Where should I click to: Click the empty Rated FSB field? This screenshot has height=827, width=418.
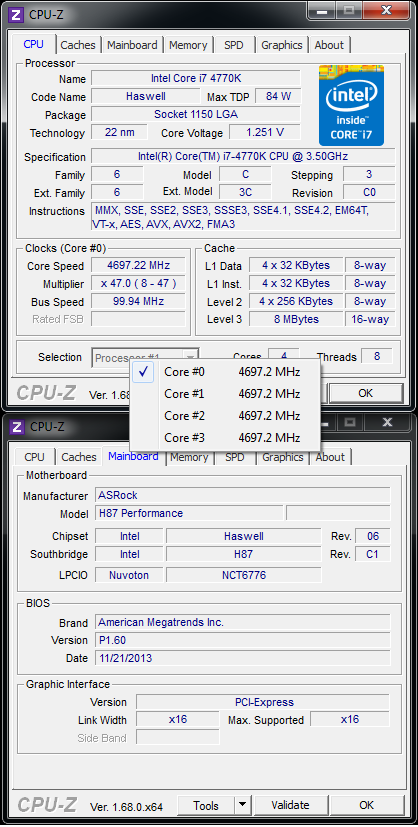(139, 319)
